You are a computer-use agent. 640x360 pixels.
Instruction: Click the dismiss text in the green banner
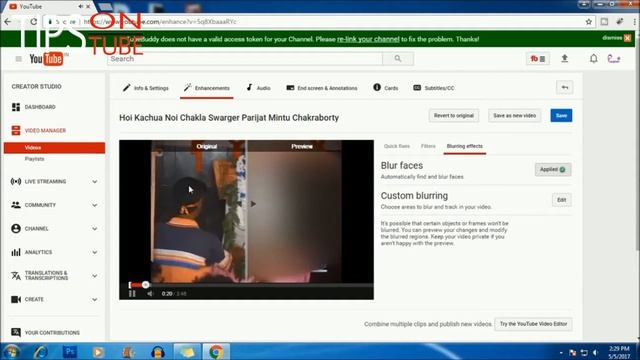[x=612, y=38]
